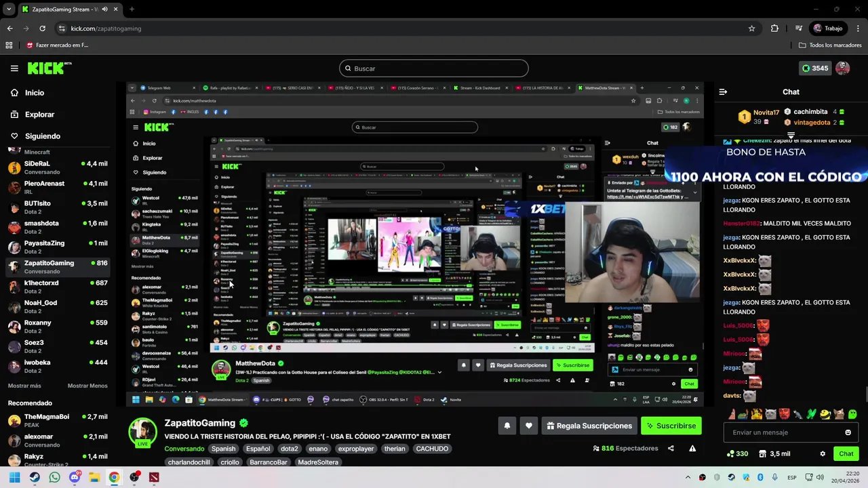The width and height of the screenshot is (868, 488).
Task: Select ZapatitoGaming in the followed list
Action: pyautogui.click(x=58, y=266)
